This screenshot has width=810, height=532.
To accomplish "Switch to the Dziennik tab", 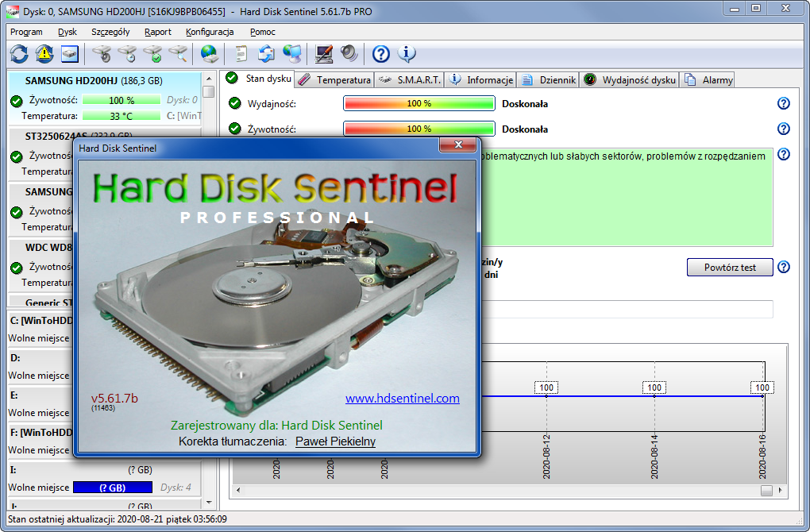I will [549, 79].
